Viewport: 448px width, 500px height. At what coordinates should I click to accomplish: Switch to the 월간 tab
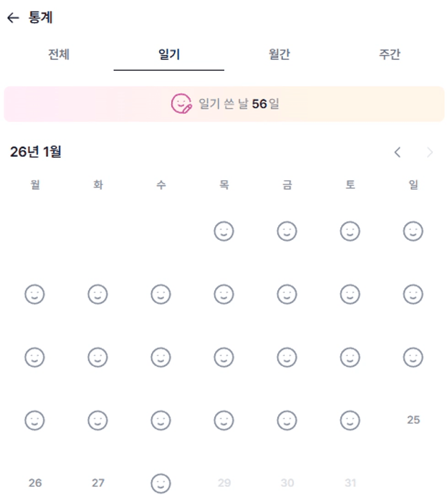tap(279, 55)
